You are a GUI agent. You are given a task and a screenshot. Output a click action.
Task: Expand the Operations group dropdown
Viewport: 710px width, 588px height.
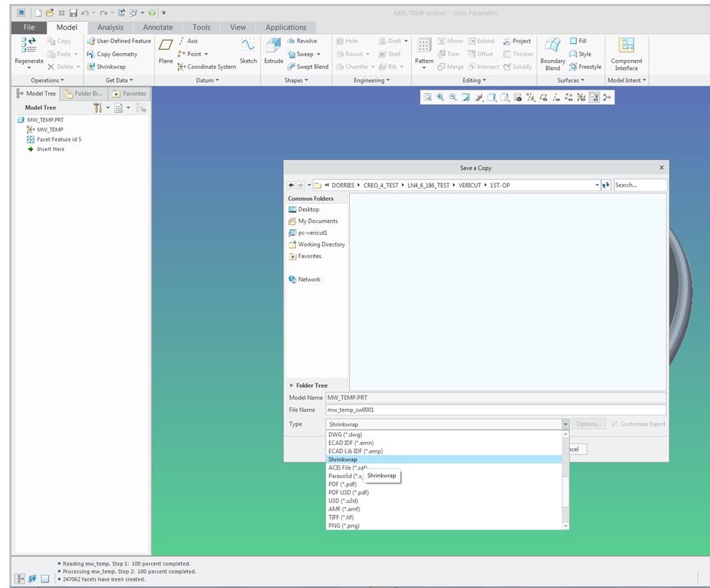click(47, 80)
